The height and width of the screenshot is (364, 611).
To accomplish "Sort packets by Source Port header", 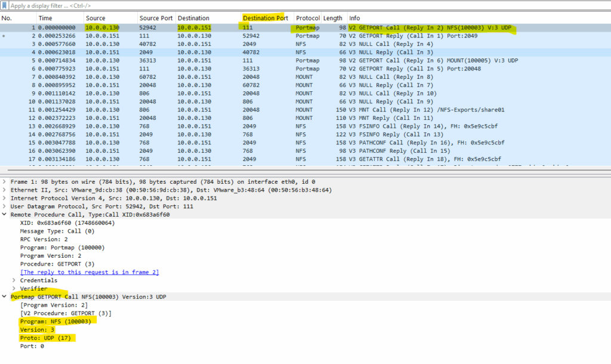I will (156, 18).
